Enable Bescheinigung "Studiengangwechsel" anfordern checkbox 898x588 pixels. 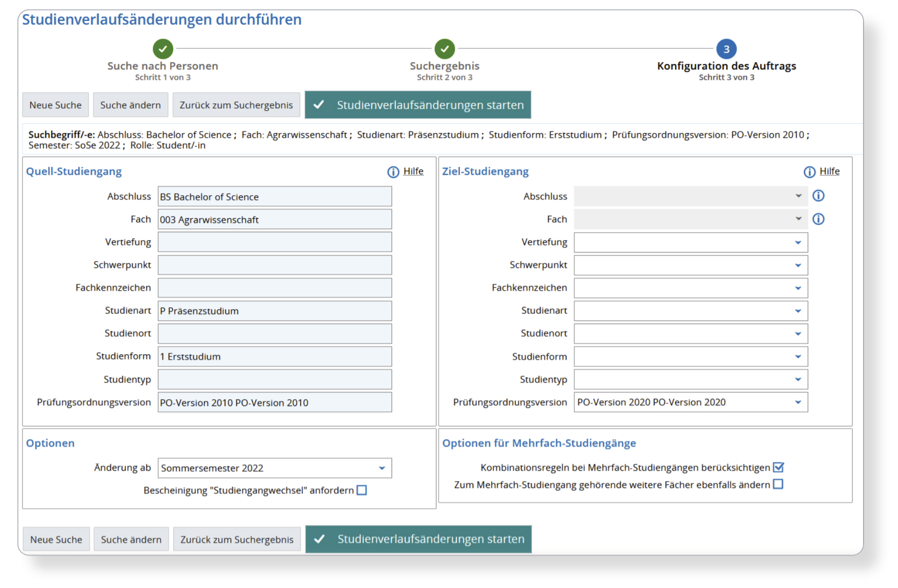coord(362,490)
